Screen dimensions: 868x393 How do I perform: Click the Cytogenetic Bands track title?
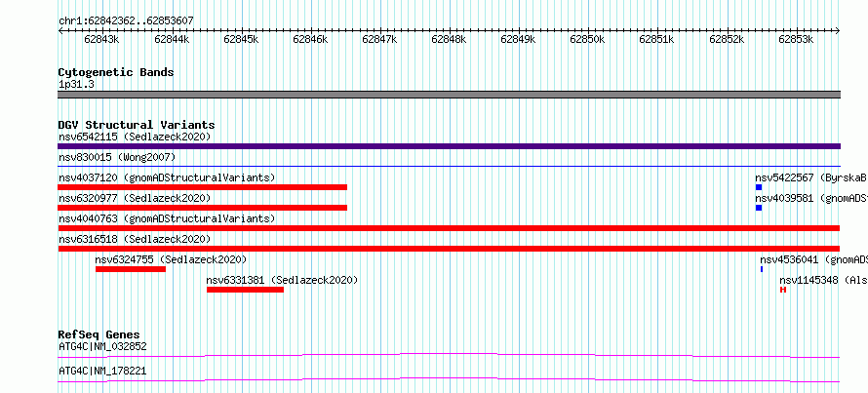point(116,72)
